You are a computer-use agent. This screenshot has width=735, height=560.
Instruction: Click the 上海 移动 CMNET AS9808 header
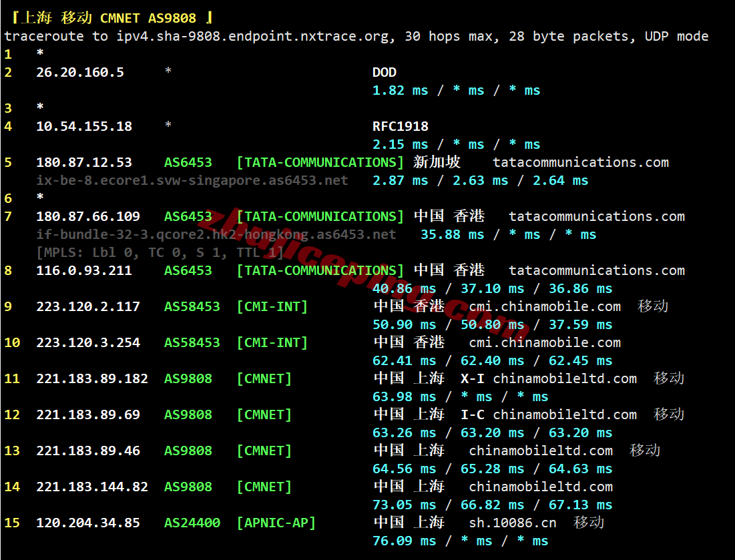tap(112, 18)
